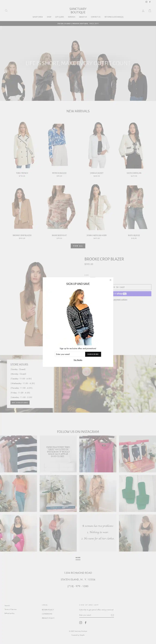The width and height of the screenshot is (156, 644).
Task: Click the Get Directions button
Action: coord(20,402)
